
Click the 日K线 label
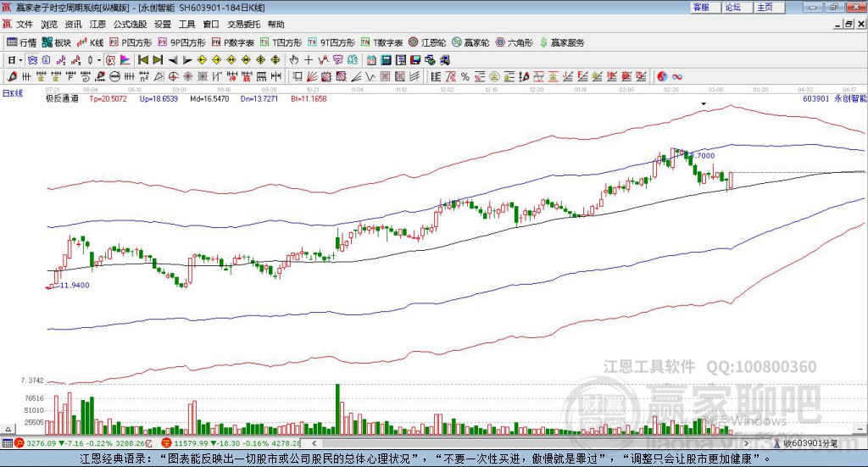point(12,93)
